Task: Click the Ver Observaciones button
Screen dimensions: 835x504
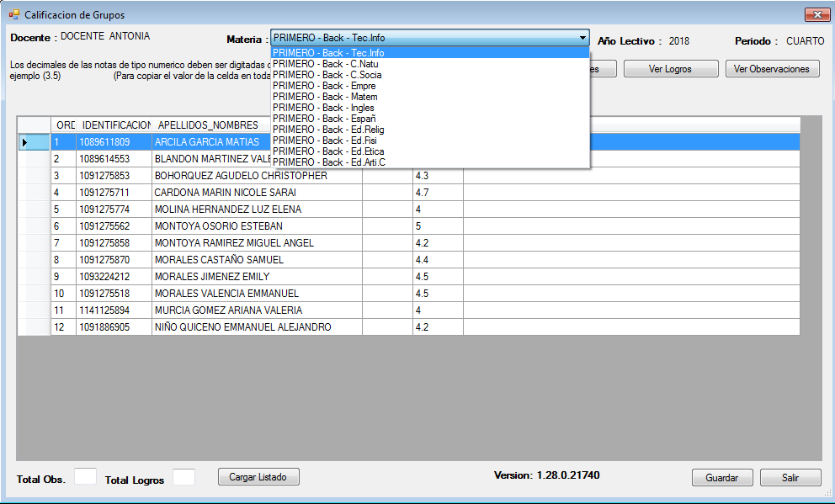Action: (772, 69)
